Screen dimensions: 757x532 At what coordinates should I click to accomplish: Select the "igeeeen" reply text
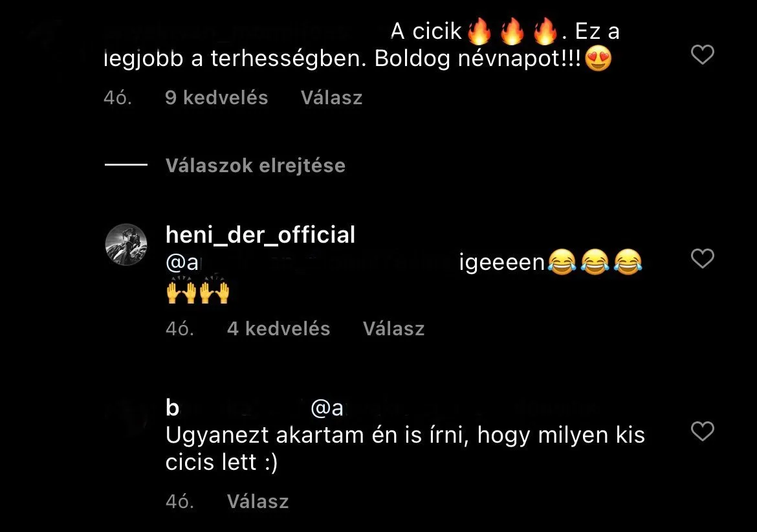point(501,263)
